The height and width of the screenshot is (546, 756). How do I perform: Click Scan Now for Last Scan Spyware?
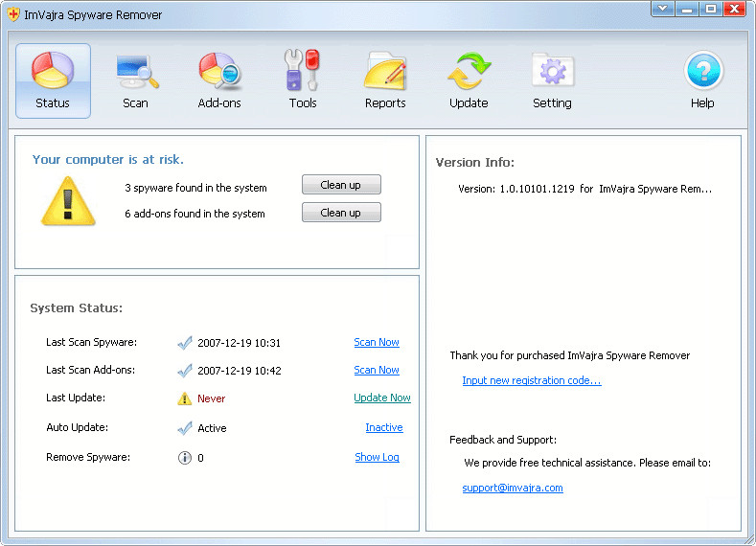point(377,342)
